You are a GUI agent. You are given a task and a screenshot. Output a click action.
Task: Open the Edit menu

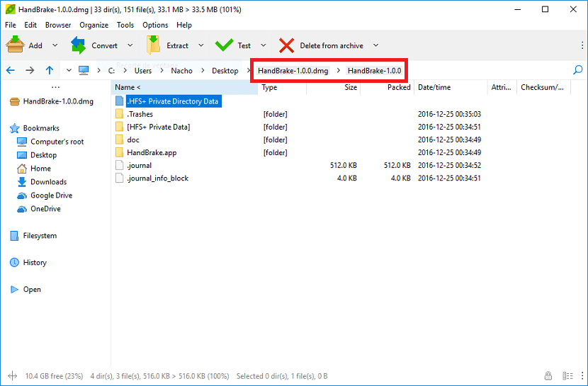[30, 25]
